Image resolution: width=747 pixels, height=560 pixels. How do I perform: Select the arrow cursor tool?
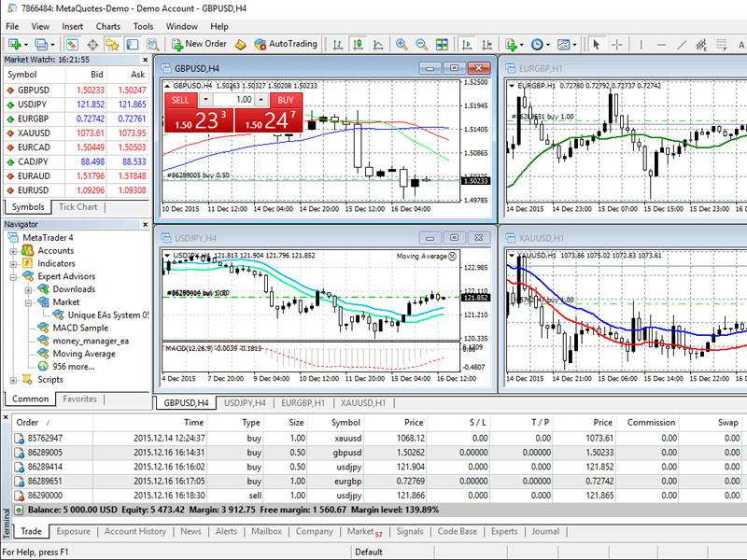[596, 44]
